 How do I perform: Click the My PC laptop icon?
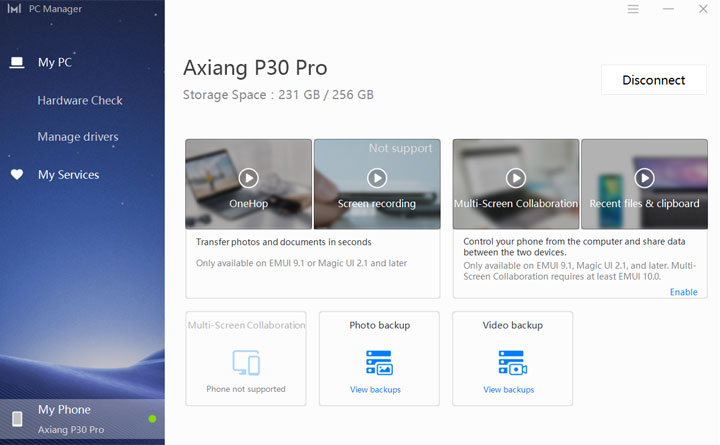tap(17, 63)
